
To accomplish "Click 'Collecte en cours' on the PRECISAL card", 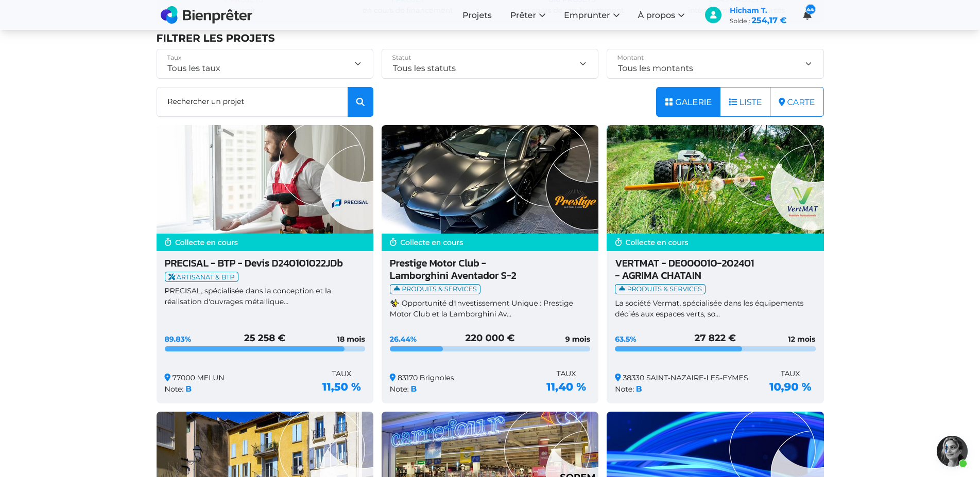I will tap(207, 242).
